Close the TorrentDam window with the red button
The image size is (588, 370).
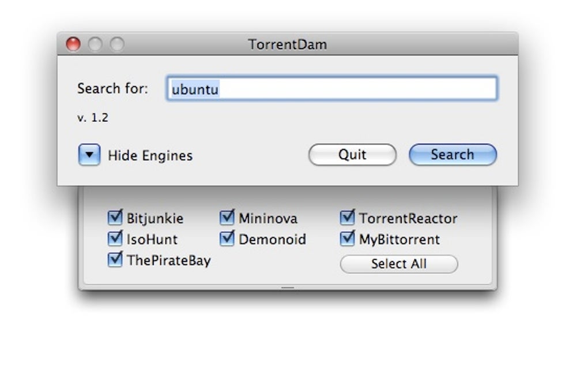[x=73, y=44]
